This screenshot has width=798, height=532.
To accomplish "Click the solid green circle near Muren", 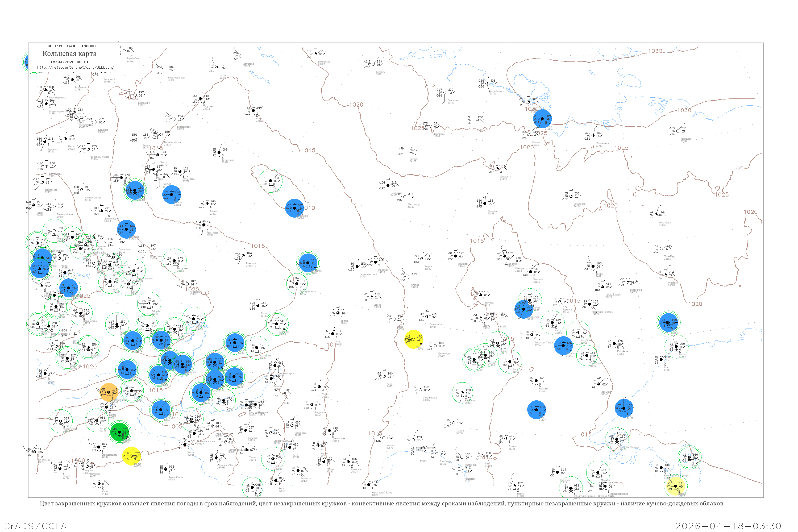I will click(119, 432).
